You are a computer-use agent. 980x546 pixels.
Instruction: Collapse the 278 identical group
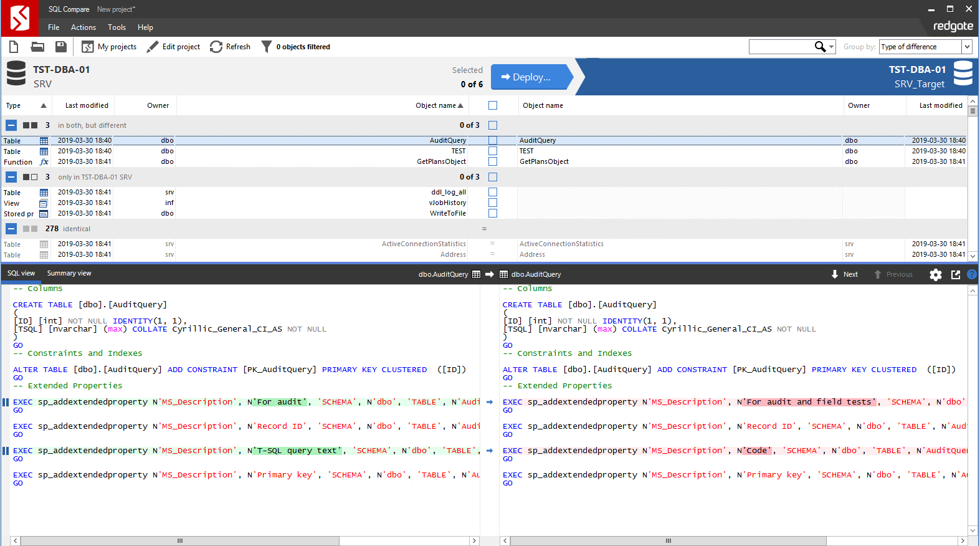coord(11,229)
